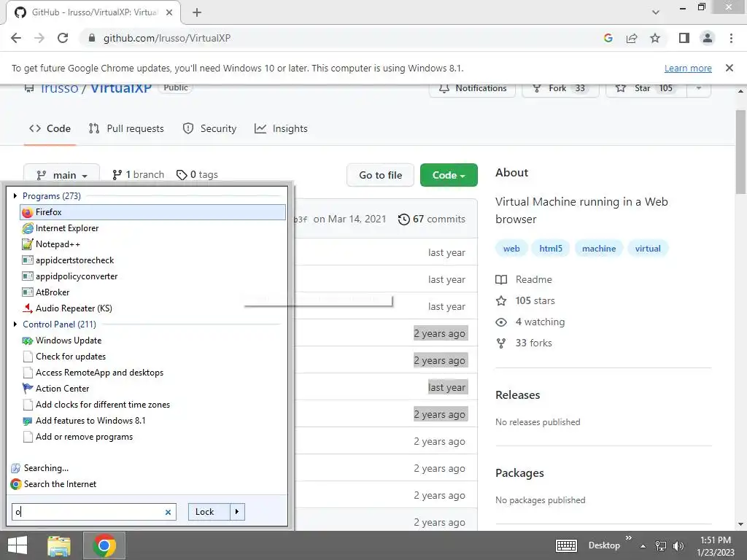747x560 pixels.
Task: Collapse the Control Panel (211) group
Action: coord(15,324)
